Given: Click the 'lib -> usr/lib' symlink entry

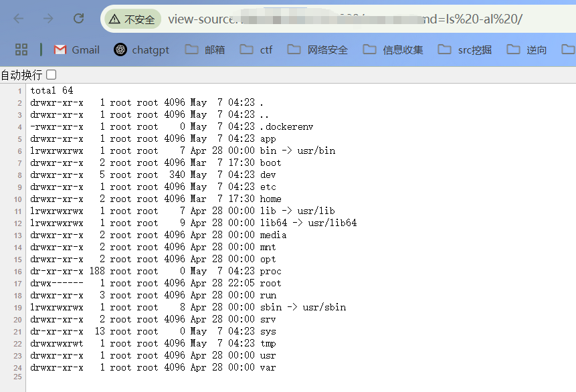Looking at the screenshot, I should pos(298,211).
